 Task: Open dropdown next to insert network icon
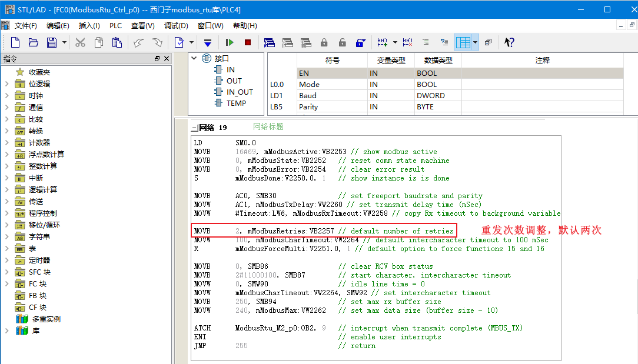tap(395, 42)
